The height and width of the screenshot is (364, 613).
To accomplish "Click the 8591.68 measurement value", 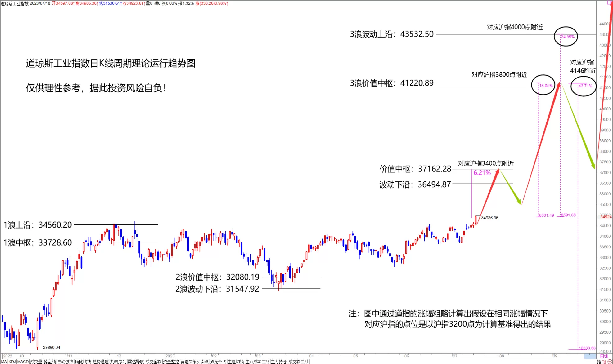I will point(568,215).
